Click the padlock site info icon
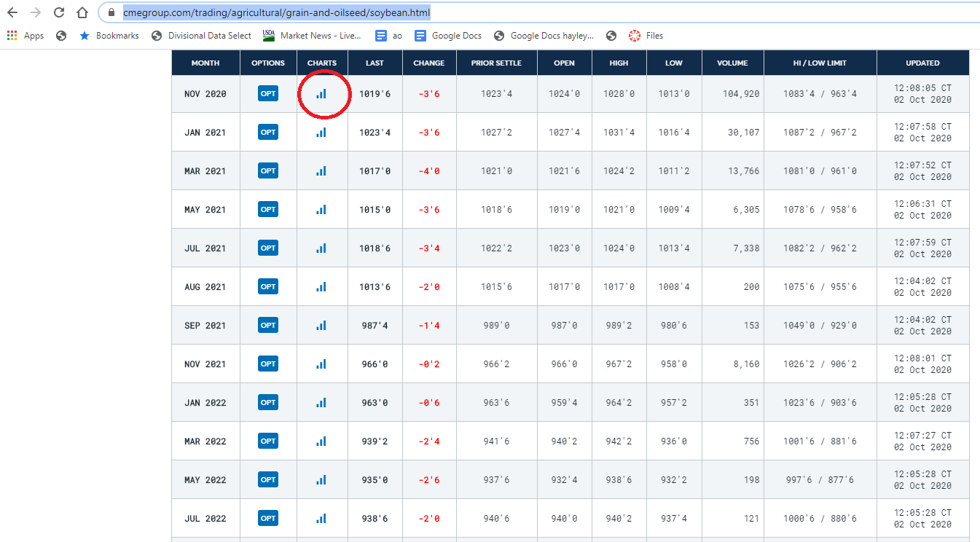The width and height of the screenshot is (980, 542). pyautogui.click(x=111, y=12)
